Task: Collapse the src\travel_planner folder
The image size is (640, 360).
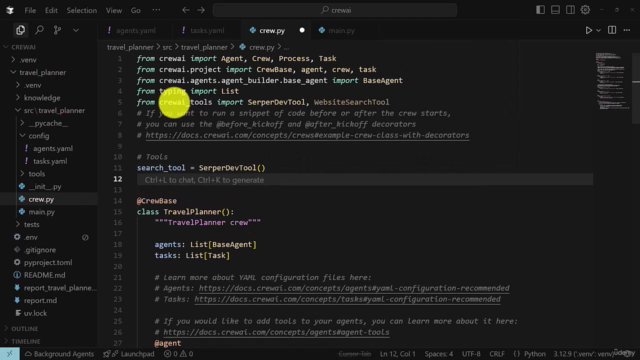Action: pos(54,110)
